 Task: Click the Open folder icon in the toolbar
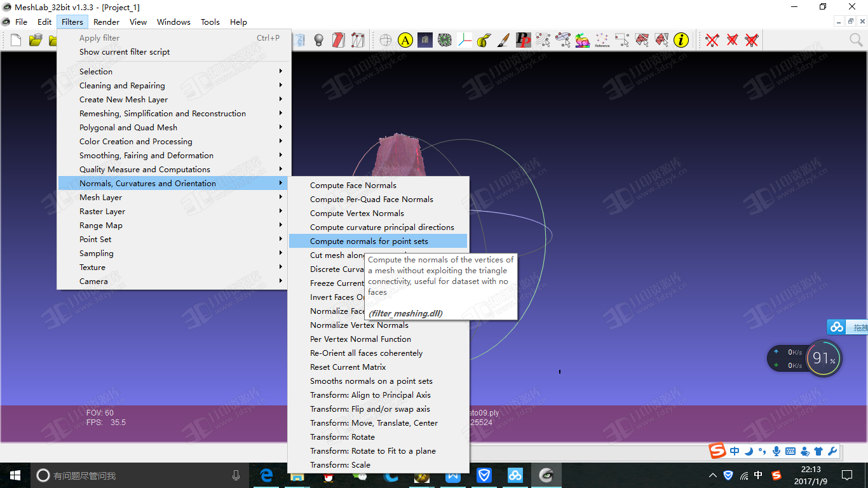(36, 41)
